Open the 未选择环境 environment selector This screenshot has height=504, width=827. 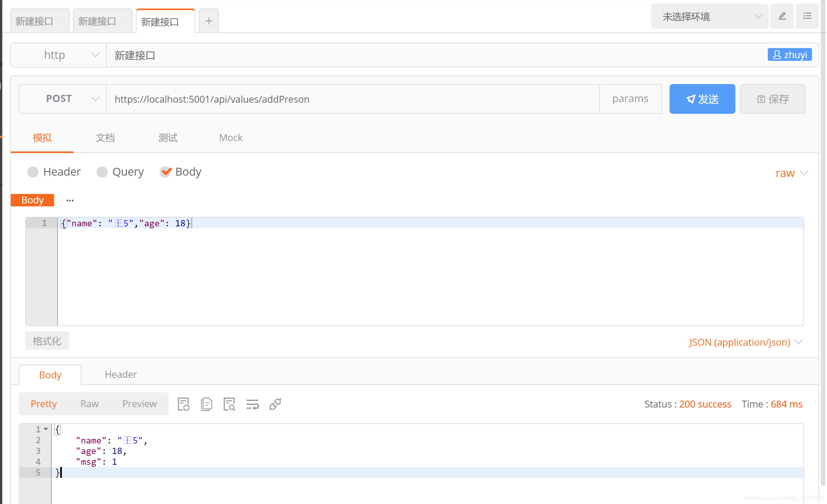[709, 16]
